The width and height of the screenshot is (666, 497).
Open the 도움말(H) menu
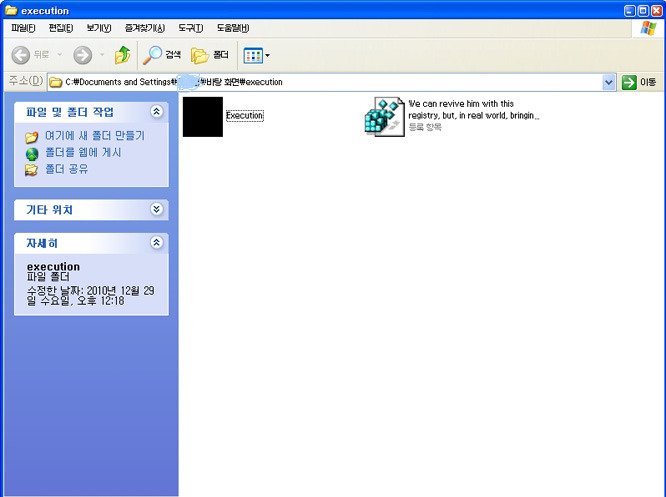233,28
